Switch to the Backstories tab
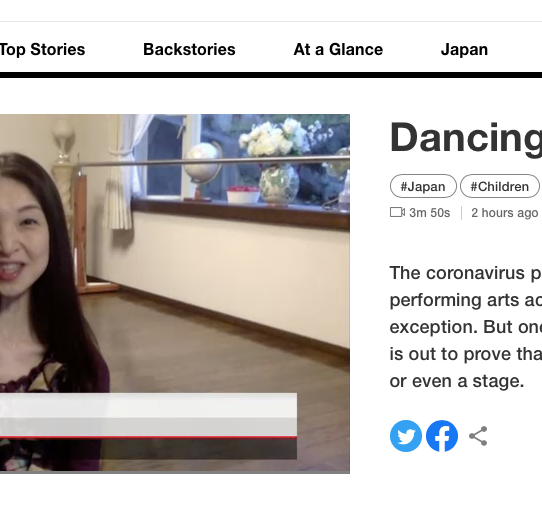 [189, 49]
